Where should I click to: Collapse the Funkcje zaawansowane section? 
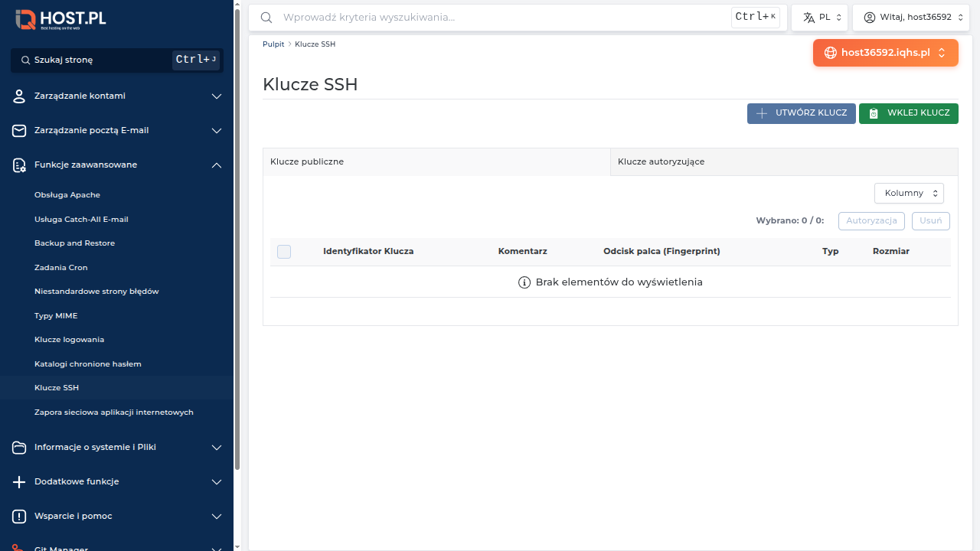pos(217,165)
